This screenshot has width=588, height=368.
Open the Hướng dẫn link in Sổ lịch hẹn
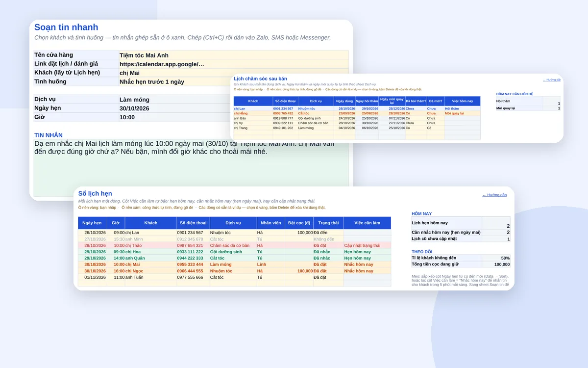pos(494,195)
